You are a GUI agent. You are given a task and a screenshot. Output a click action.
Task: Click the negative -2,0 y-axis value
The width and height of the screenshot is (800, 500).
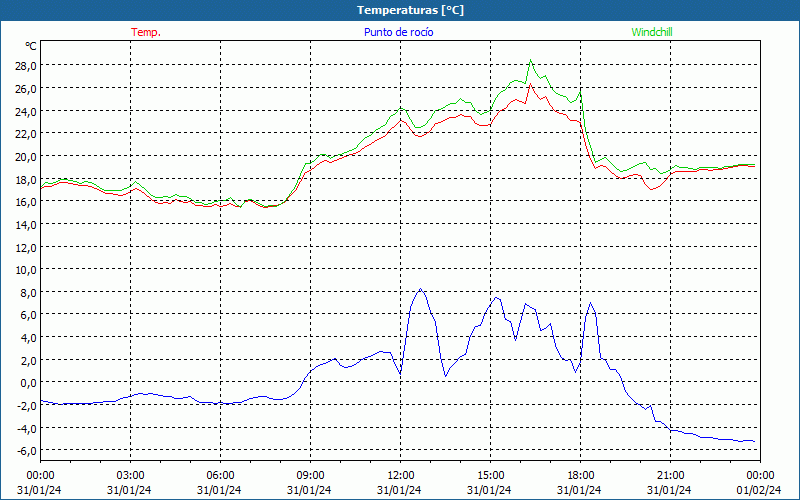(x=26, y=406)
